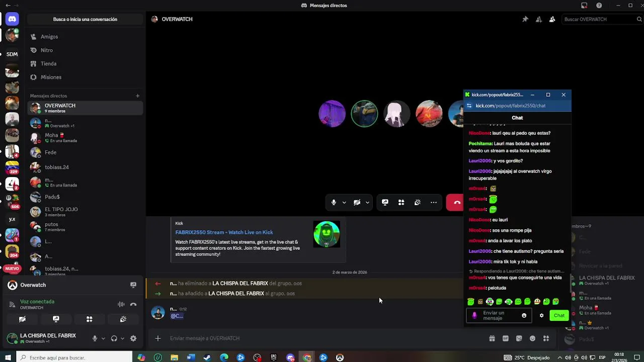Open Tienda in the sidebar
Image resolution: width=644 pixels, height=362 pixels.
point(85,64)
